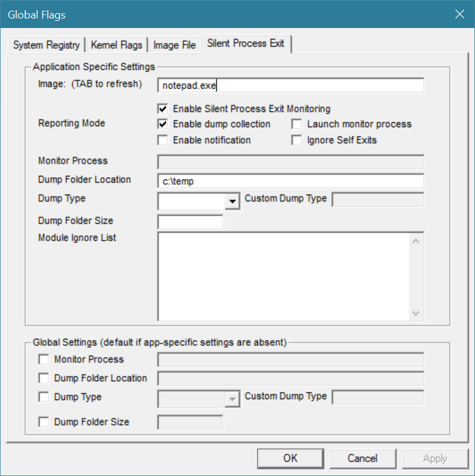The width and height of the screenshot is (475, 476).
Task: Click inside the Module Ignore List box
Action: (283, 276)
